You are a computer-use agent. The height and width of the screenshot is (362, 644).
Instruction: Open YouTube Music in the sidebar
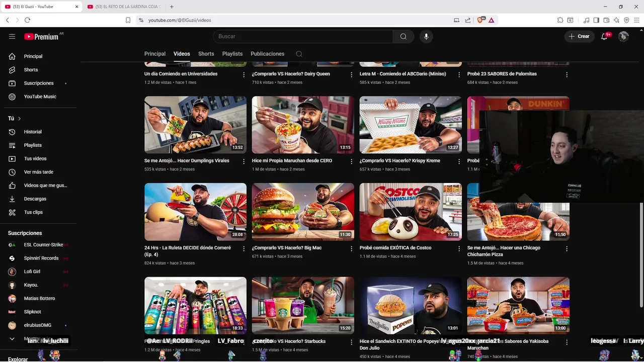[40, 97]
